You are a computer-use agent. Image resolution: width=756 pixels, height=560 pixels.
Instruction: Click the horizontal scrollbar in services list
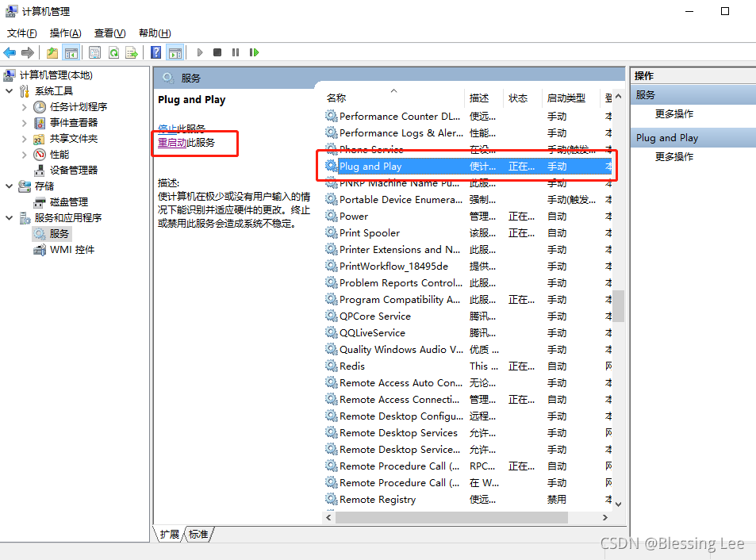pos(451,517)
